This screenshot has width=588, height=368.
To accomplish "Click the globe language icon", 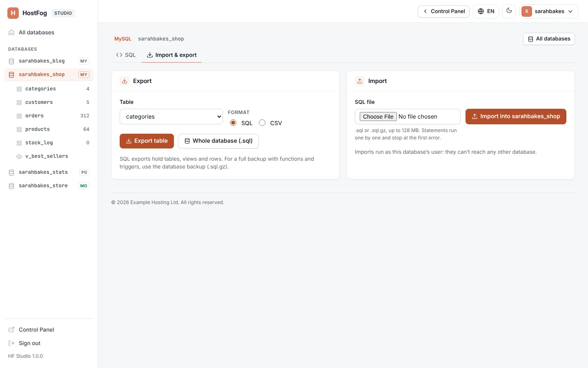I will point(481,11).
